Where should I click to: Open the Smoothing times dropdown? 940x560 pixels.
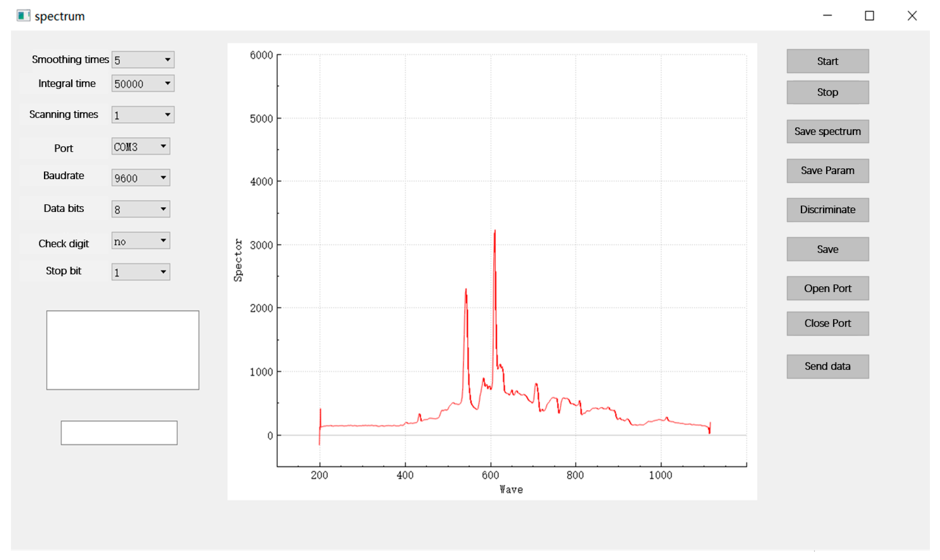coord(143,60)
